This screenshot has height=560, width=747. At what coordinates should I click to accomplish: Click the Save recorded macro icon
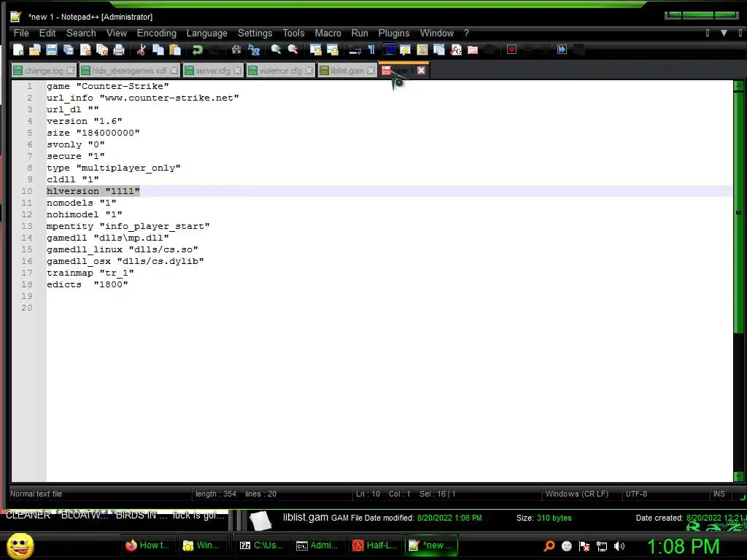(x=578, y=50)
